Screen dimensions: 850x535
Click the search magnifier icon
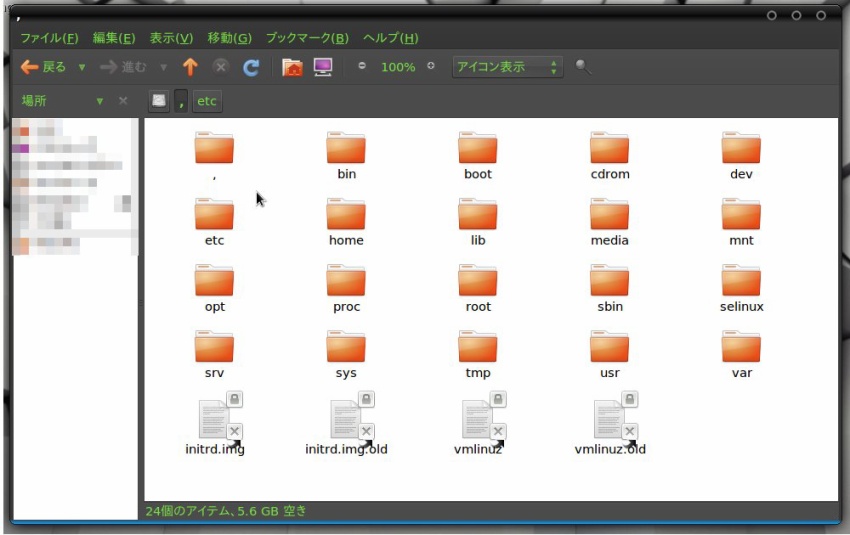pyautogui.click(x=583, y=67)
